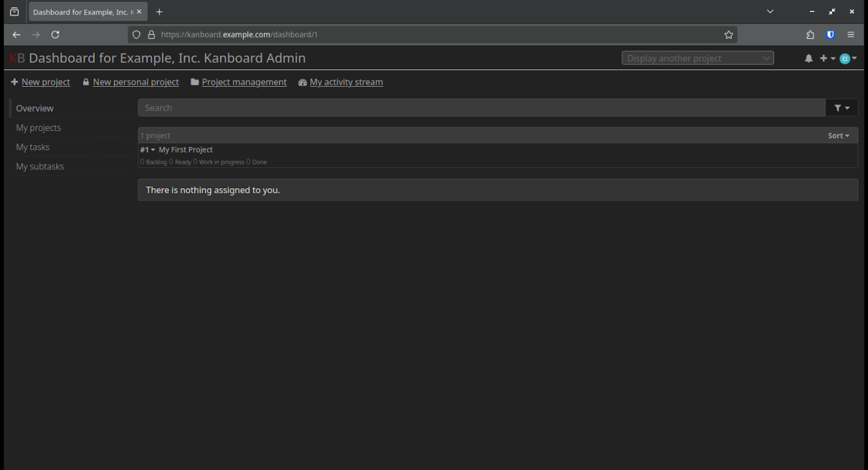Open the Display another project selector
The height and width of the screenshot is (470, 868).
(x=697, y=58)
